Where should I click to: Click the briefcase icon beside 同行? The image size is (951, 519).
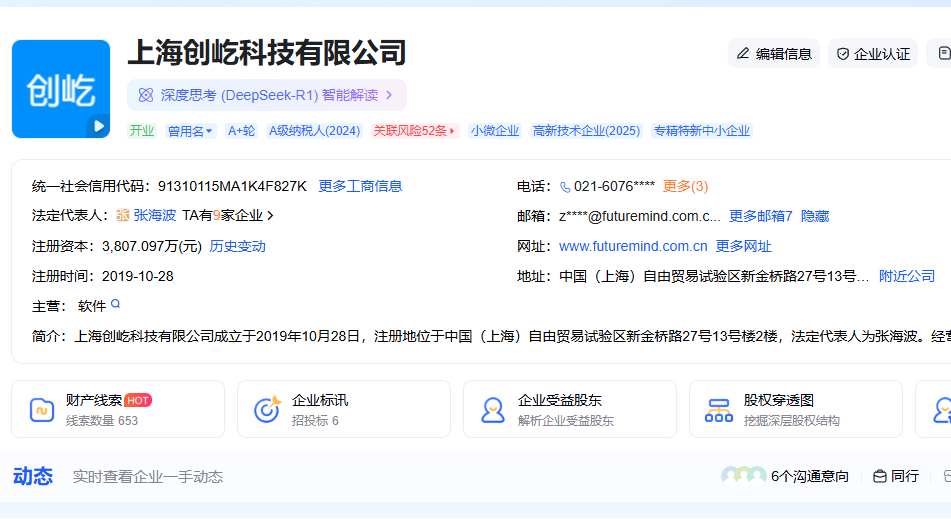pyautogui.click(x=879, y=477)
